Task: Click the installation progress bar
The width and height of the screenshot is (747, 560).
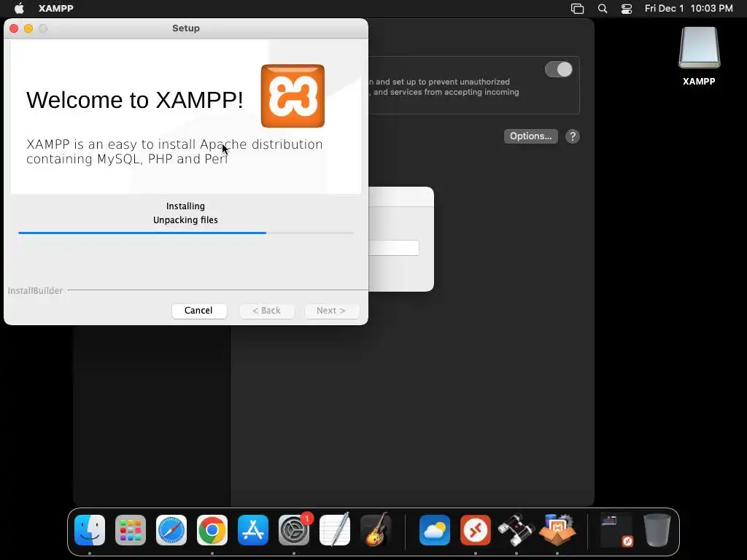Action: coord(186,233)
